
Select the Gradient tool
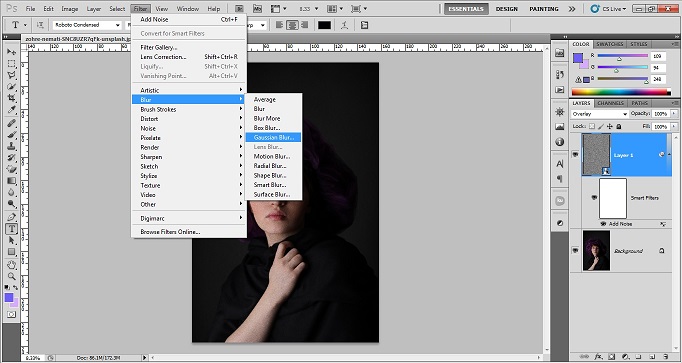coord(11,181)
